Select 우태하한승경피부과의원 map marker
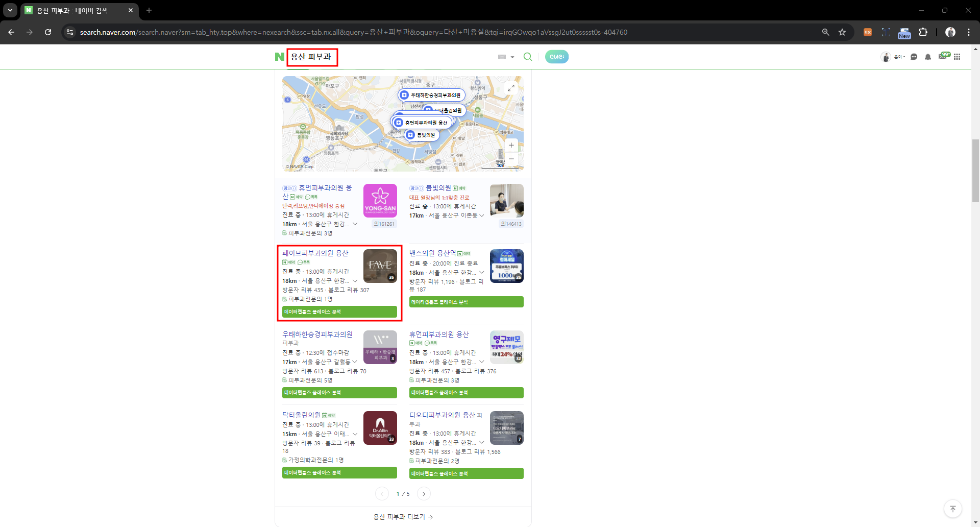Screen dimensions: 980x527 [x=432, y=95]
